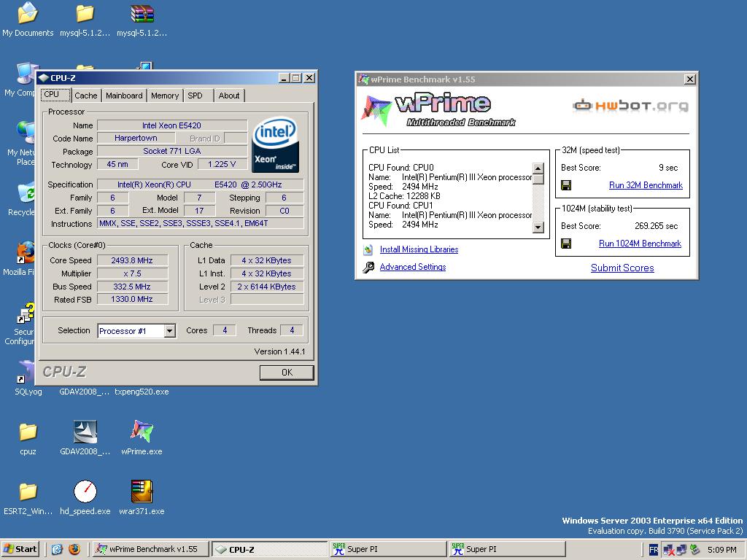Click the Internet Explorer quick launch icon

point(57,549)
